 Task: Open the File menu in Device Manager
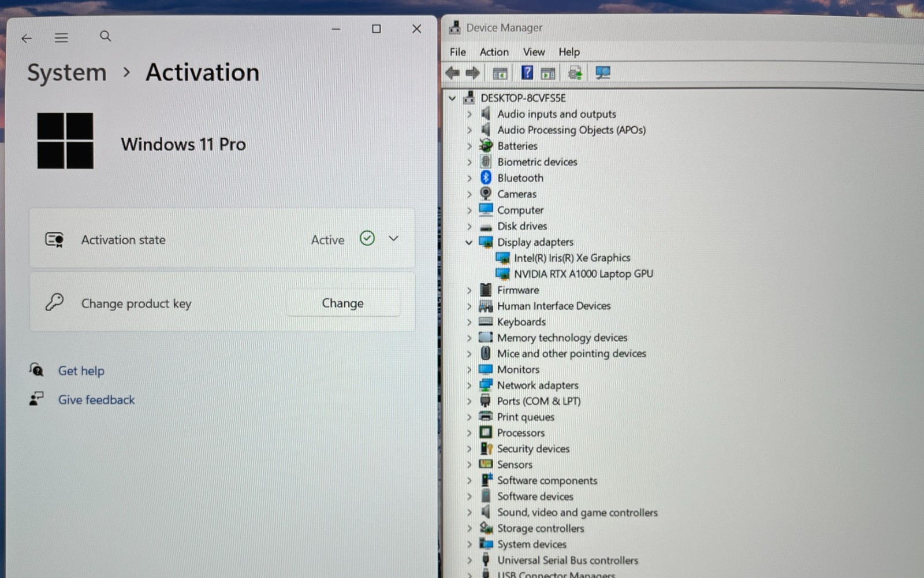pos(457,52)
